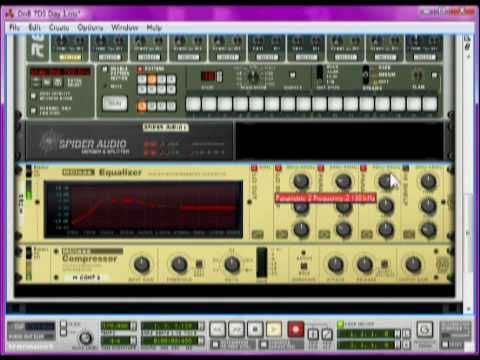Toggle the Equalizer Lo Shelf enable button
The image size is (480, 360).
[x=278, y=168]
